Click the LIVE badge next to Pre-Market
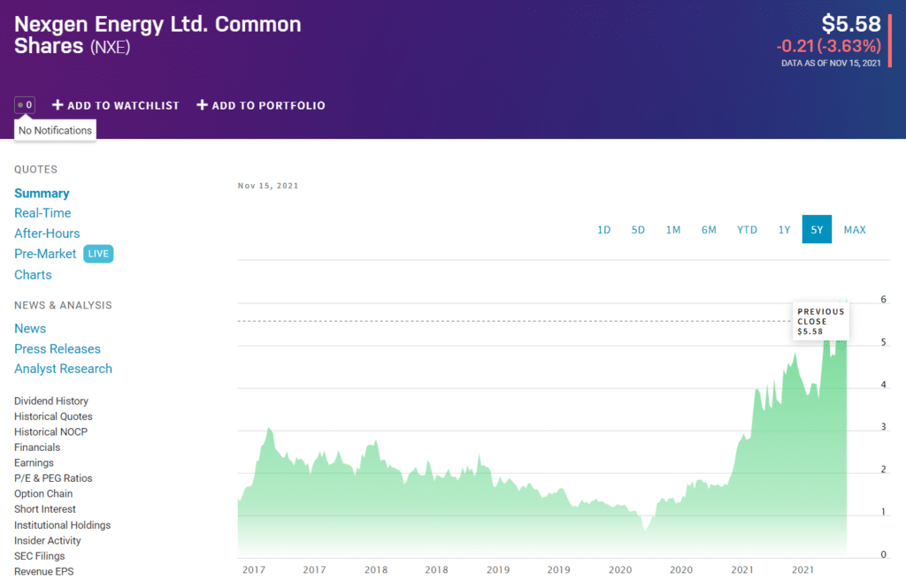906x588 pixels. [98, 254]
